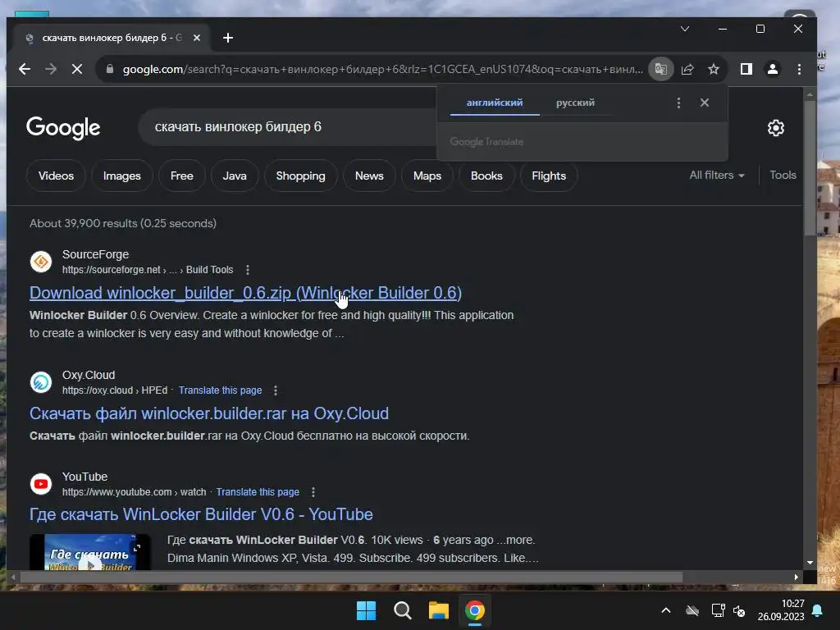This screenshot has height=630, width=840.
Task: Click the forward navigation arrow
Action: pyautogui.click(x=51, y=69)
